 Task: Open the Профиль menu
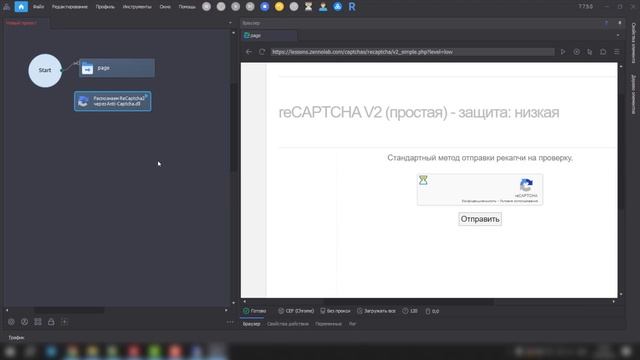pyautogui.click(x=105, y=7)
